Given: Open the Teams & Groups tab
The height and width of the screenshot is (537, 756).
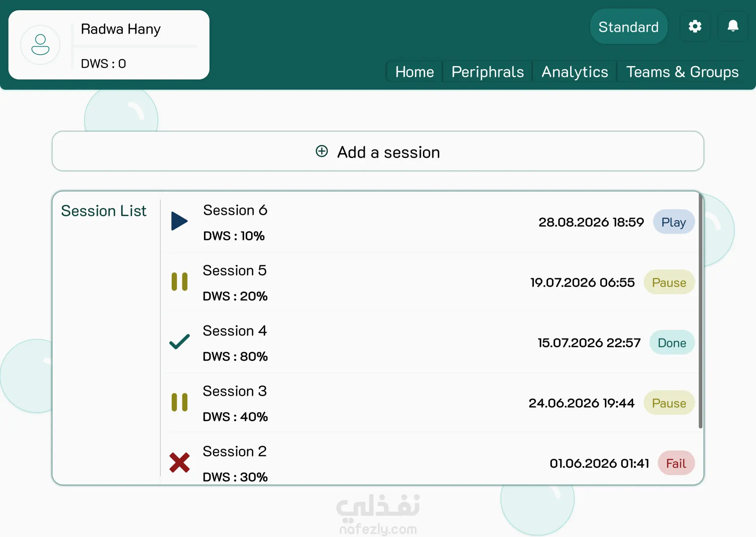Looking at the screenshot, I should coord(682,72).
